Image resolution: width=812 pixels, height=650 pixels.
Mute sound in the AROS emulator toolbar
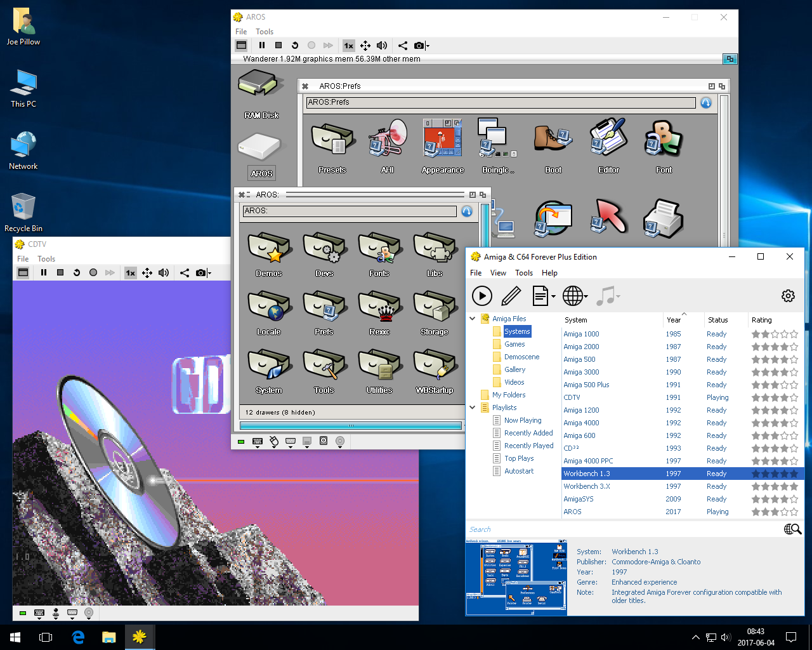pos(381,45)
